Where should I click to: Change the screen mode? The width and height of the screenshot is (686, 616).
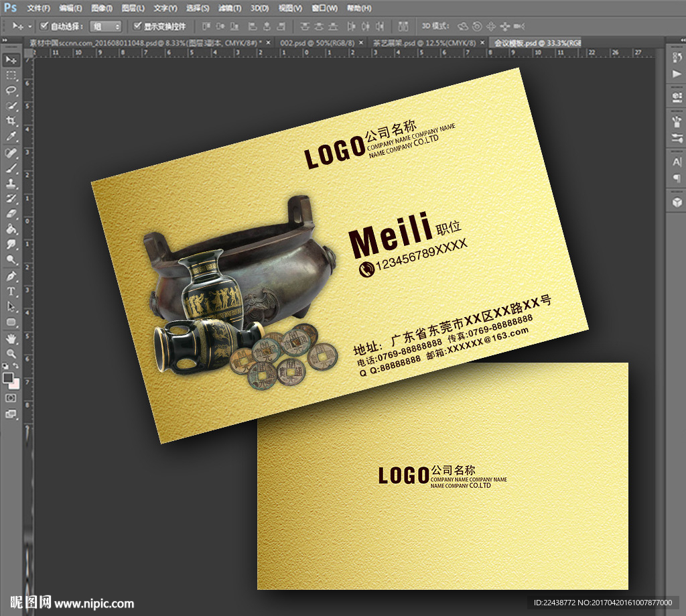[x=11, y=414]
